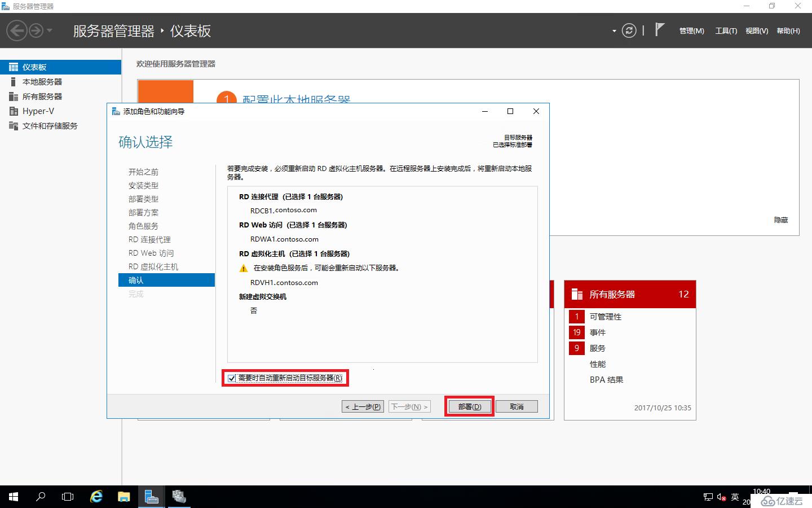
Task: Open Task View from the taskbar
Action: click(68, 497)
